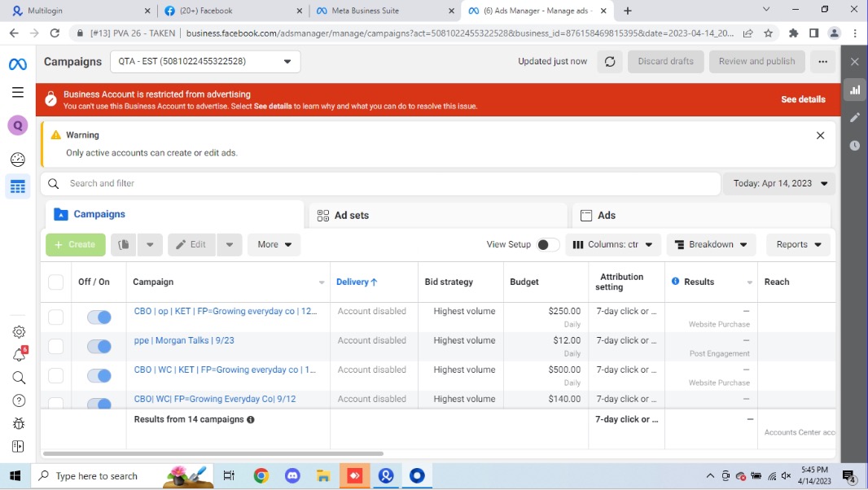The width and height of the screenshot is (868, 490).
Task: Toggle the sidebar panel layout icon
Action: click(x=18, y=446)
